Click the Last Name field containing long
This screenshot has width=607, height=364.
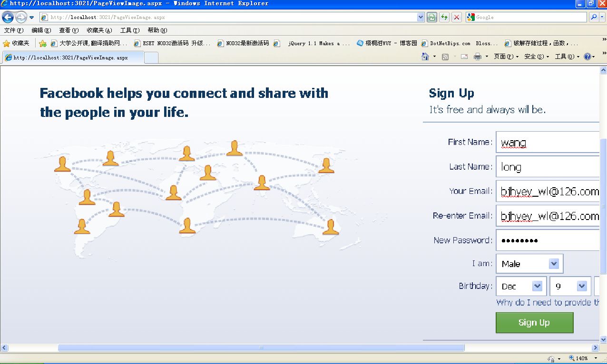point(548,167)
